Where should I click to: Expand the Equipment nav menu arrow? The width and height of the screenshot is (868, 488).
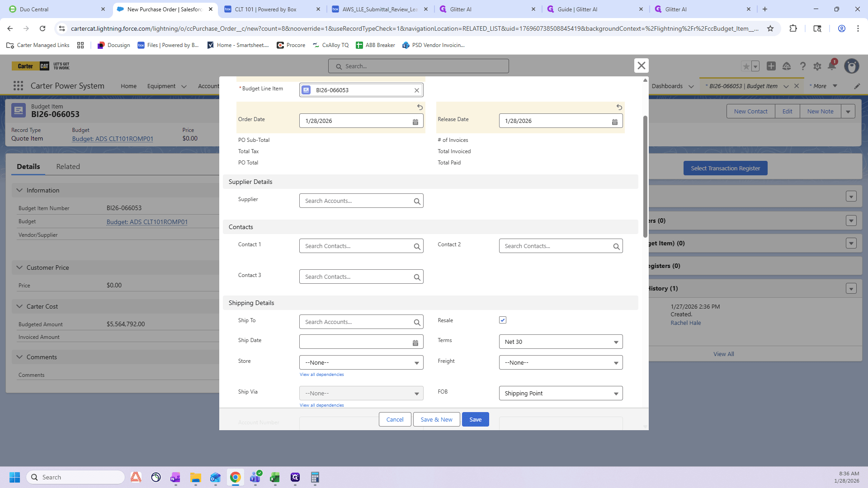coord(184,86)
